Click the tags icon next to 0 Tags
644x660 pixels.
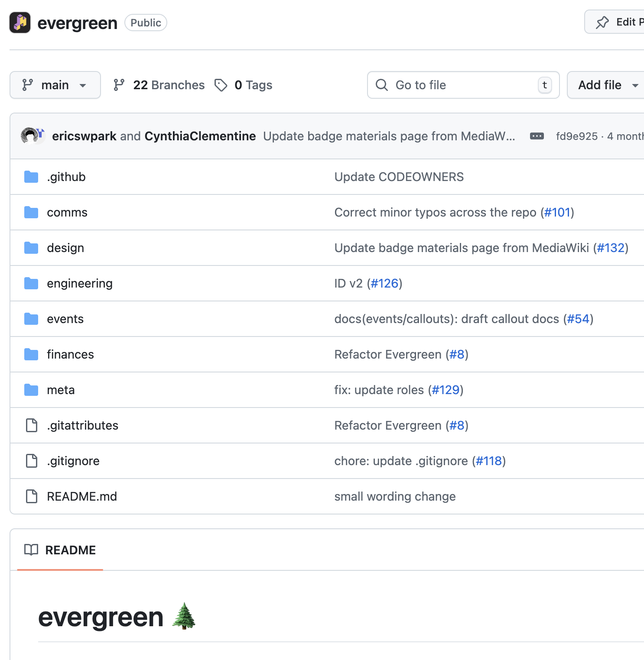pyautogui.click(x=221, y=85)
